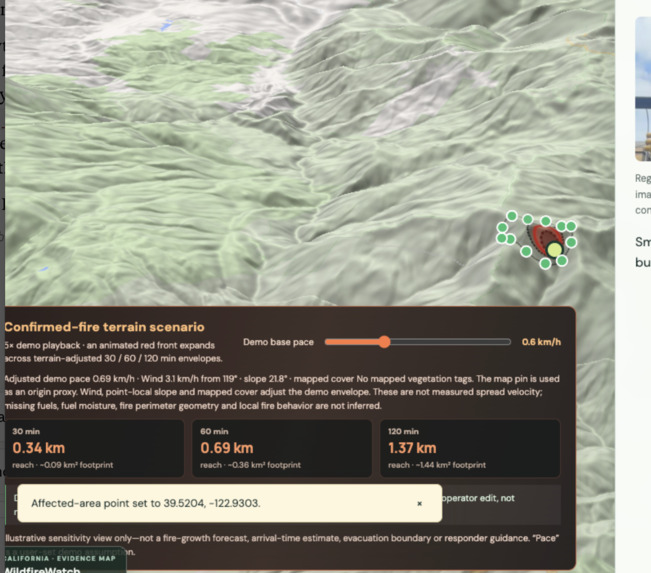
Task: Click the 120 min card label
Action: tap(403, 431)
